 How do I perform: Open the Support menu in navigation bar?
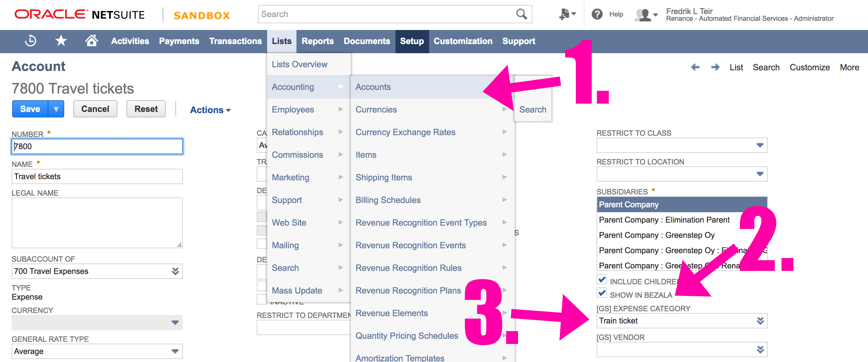point(519,41)
